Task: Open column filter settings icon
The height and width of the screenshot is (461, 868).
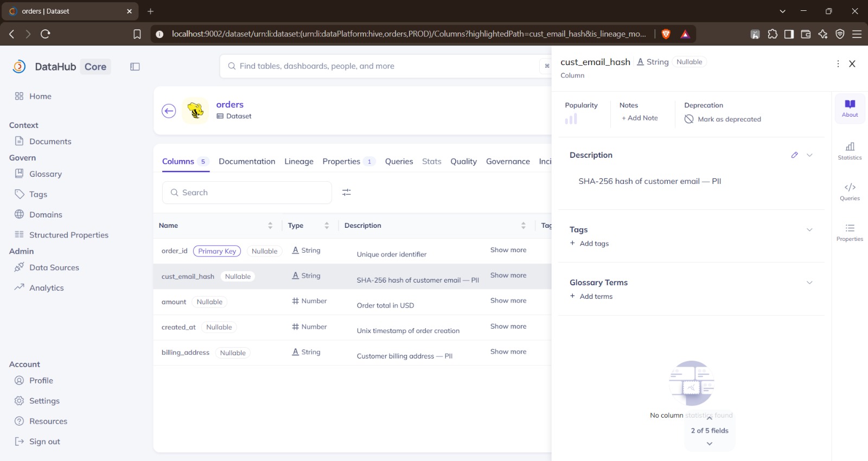Action: click(347, 193)
